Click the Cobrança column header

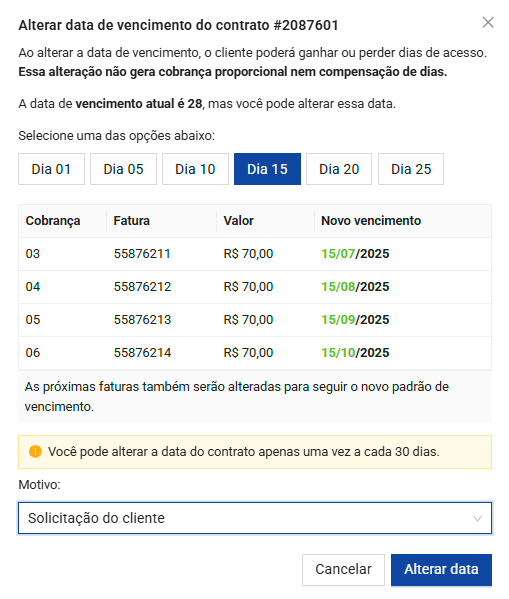tap(53, 221)
